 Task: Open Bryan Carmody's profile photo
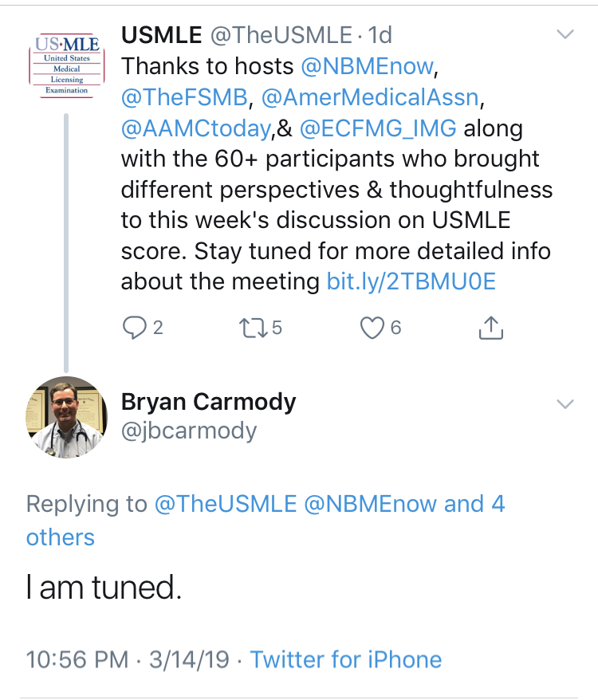(67, 417)
